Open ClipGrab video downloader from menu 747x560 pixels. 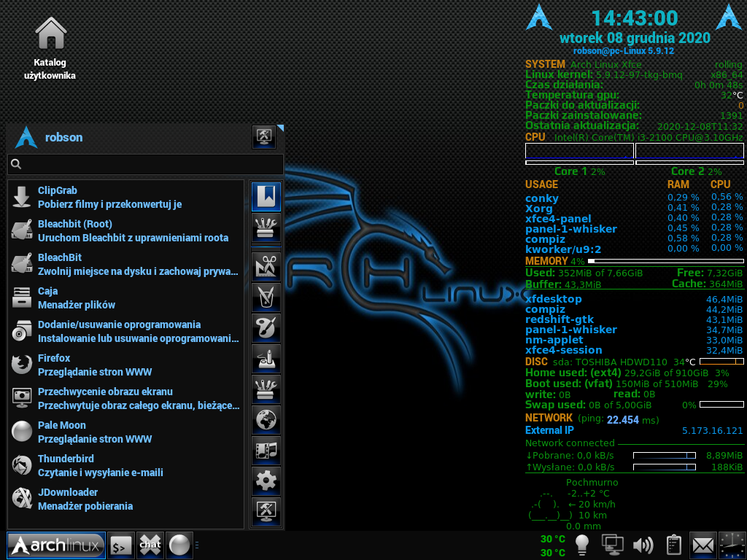[125, 197]
